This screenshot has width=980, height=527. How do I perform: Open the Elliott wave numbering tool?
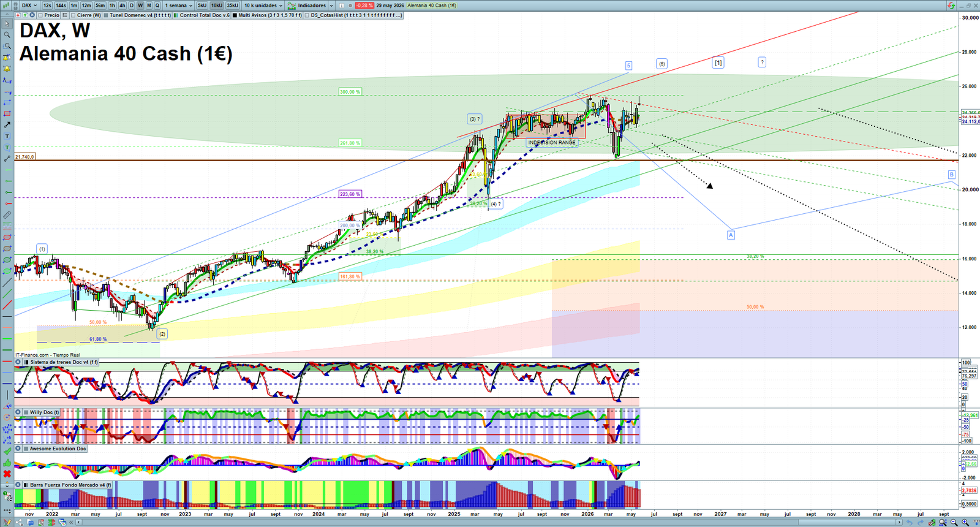(7, 428)
